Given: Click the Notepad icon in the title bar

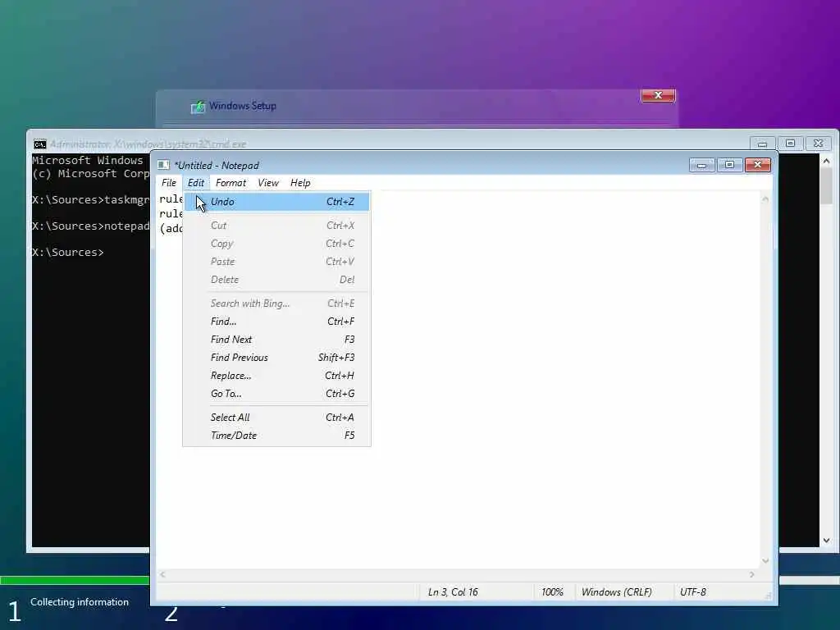Looking at the screenshot, I should (x=163, y=165).
